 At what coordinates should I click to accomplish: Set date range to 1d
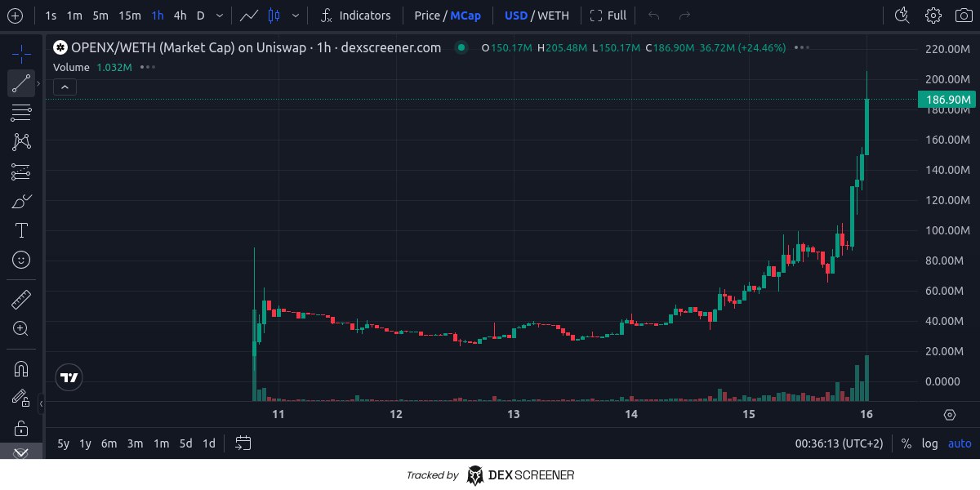(x=209, y=443)
